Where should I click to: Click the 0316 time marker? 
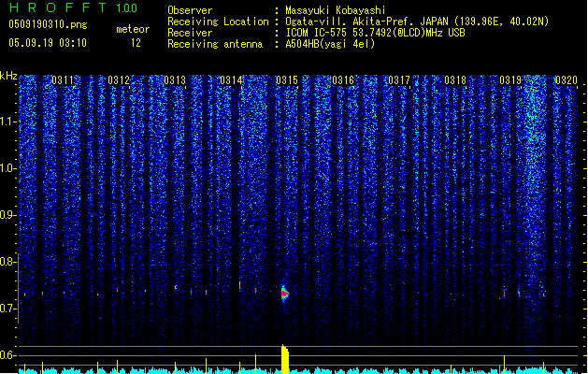coord(343,80)
